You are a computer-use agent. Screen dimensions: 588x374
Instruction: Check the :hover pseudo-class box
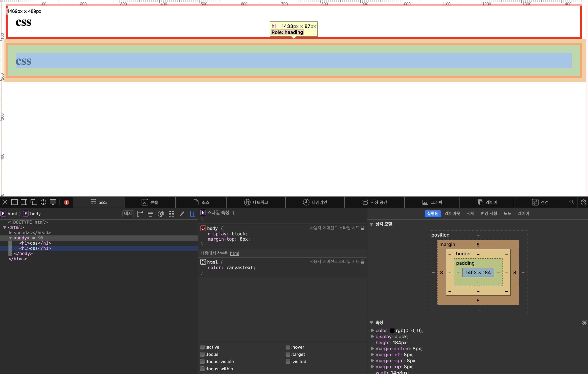[x=288, y=347]
